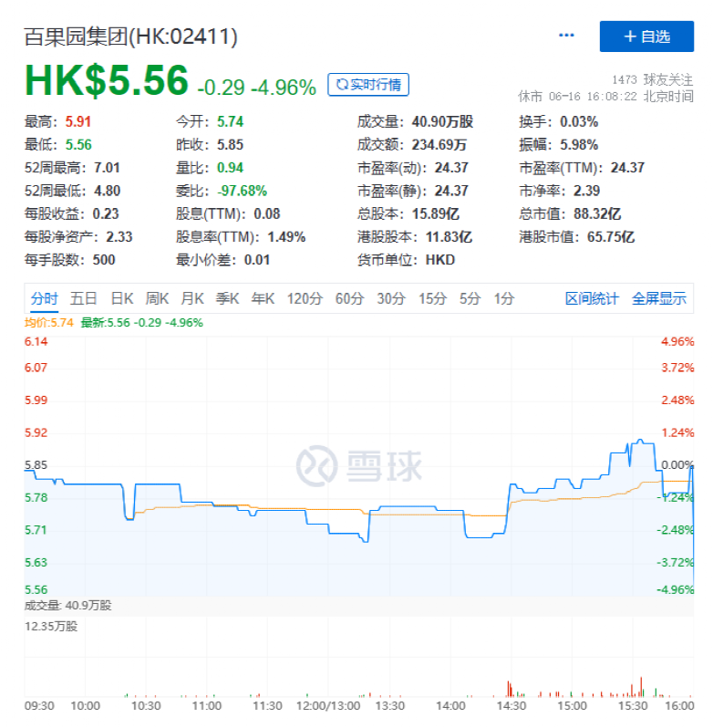Click the intraday price peak near 15:30
This screenshot has height=728, width=713.
[x=640, y=440]
